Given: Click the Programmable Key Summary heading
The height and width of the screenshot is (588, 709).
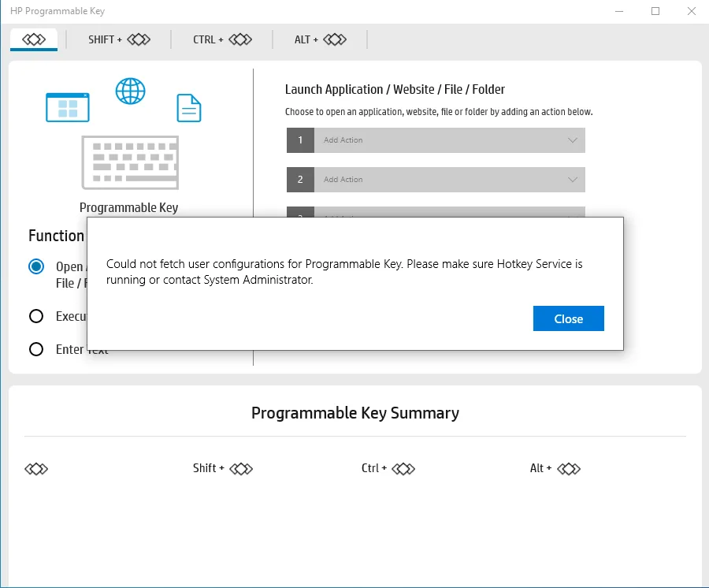Looking at the screenshot, I should [x=355, y=413].
